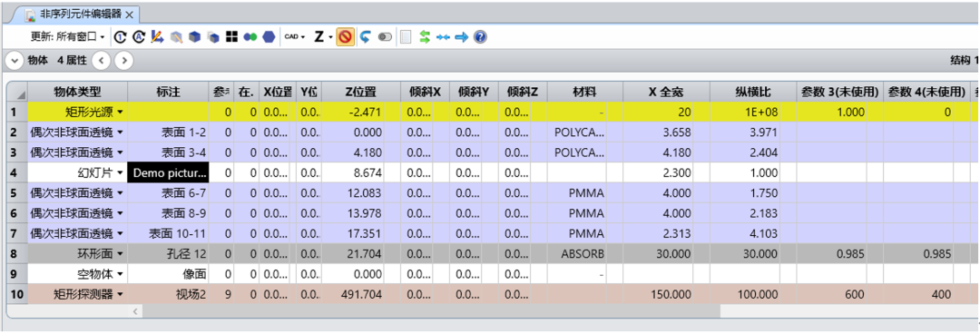Viewport: 980px width, 334px height.
Task: Click the Z position cell -2.471
Action: 360,112
